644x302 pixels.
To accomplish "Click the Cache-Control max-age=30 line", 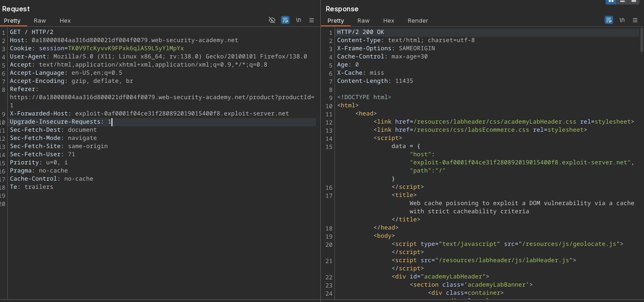I will (x=383, y=56).
